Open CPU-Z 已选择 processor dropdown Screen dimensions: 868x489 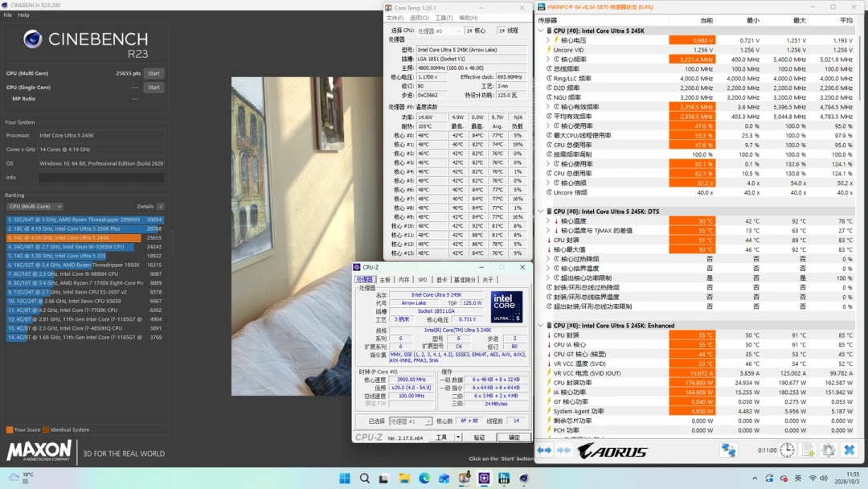(410, 421)
